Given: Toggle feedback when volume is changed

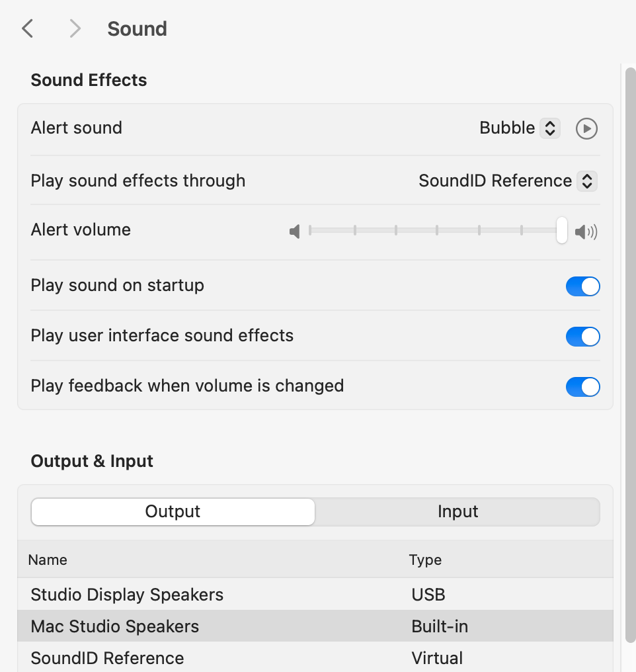Looking at the screenshot, I should tap(582, 387).
